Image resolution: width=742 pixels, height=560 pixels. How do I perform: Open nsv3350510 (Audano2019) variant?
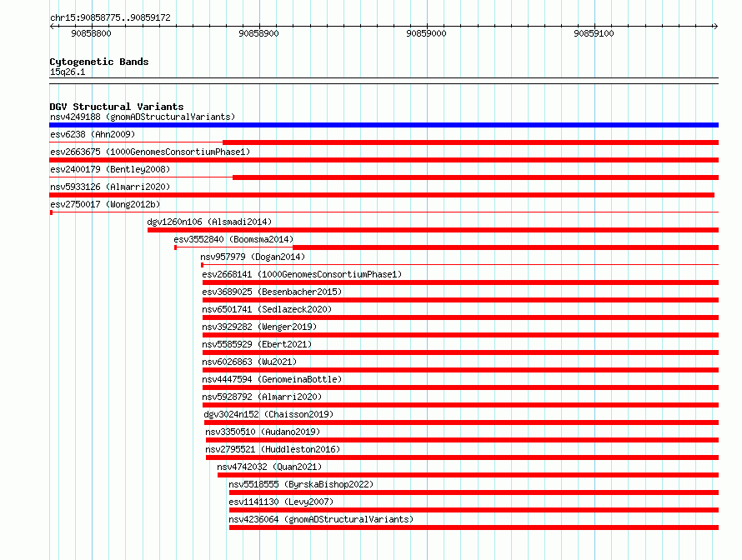point(263,432)
